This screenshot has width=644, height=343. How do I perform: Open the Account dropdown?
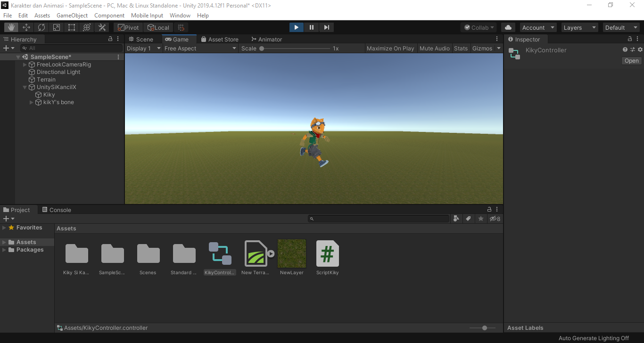(x=538, y=27)
